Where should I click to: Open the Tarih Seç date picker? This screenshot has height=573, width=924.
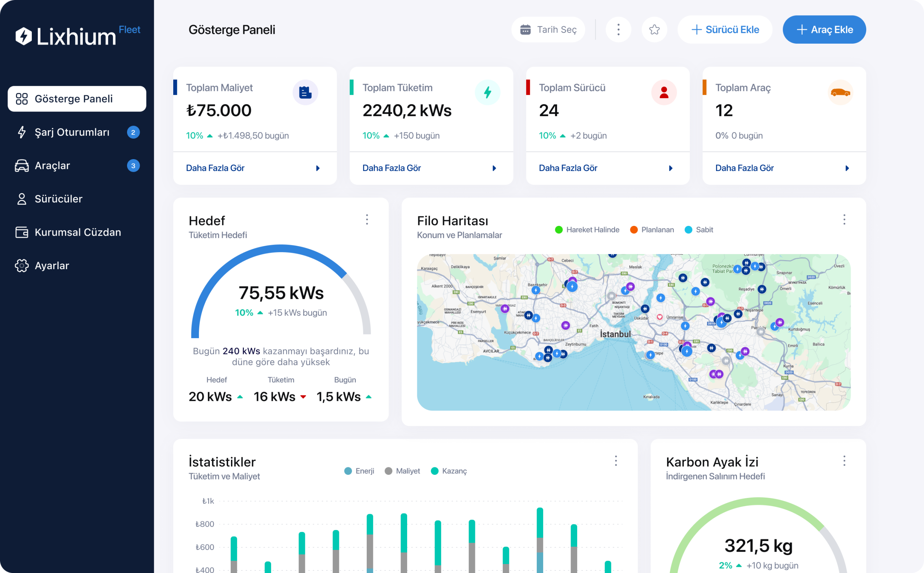548,30
